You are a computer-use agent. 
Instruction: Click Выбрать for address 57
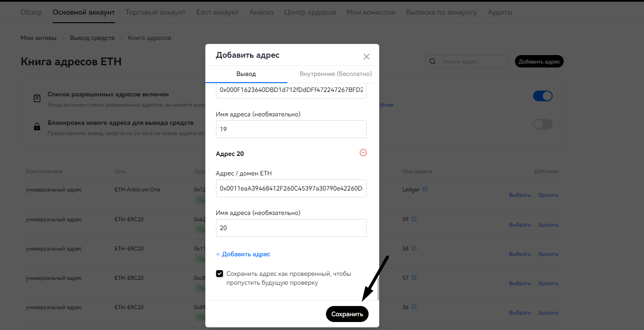pos(520,283)
